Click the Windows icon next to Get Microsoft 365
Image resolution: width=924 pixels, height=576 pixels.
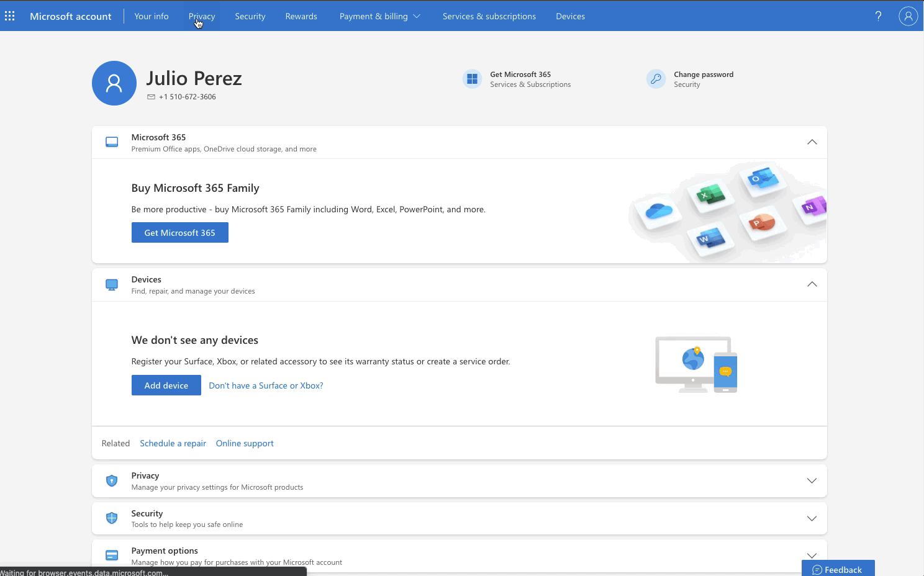472,79
